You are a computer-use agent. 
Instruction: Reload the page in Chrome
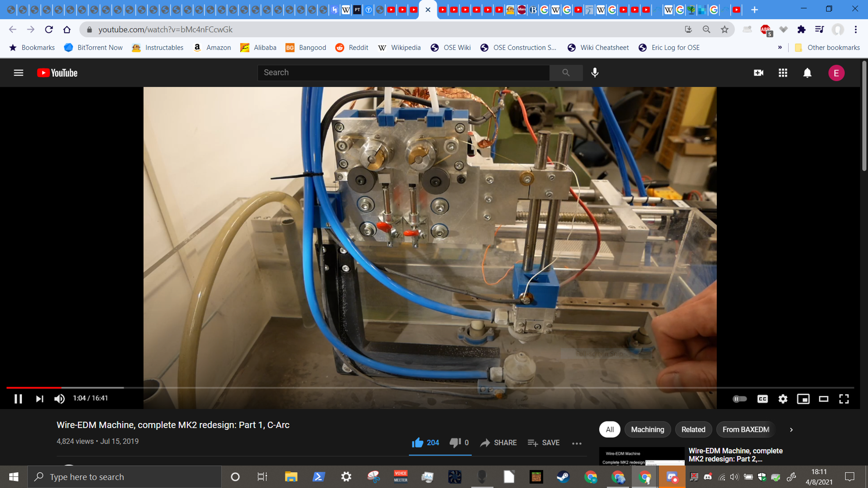pyautogui.click(x=49, y=29)
